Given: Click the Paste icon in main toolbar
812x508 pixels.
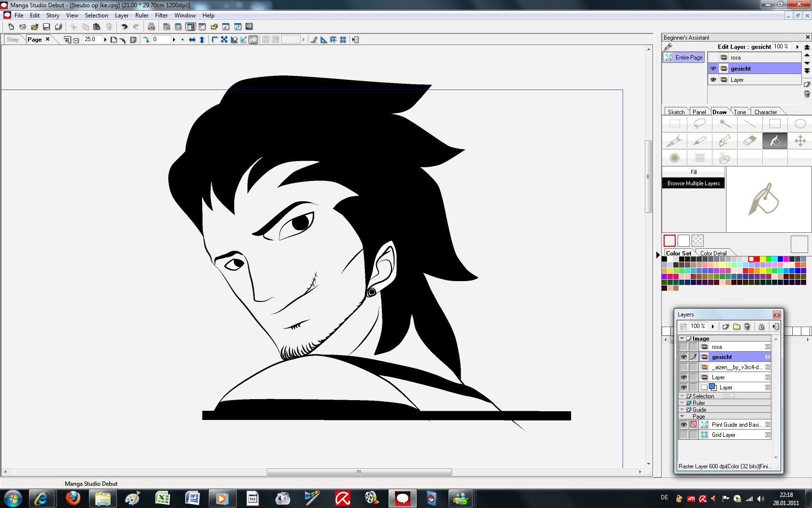Looking at the screenshot, I should tap(97, 27).
